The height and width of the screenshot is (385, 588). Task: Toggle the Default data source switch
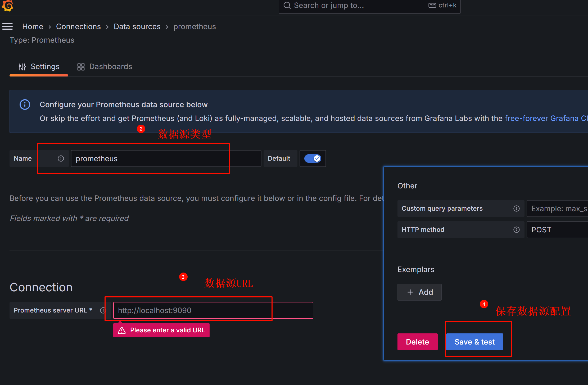click(313, 158)
